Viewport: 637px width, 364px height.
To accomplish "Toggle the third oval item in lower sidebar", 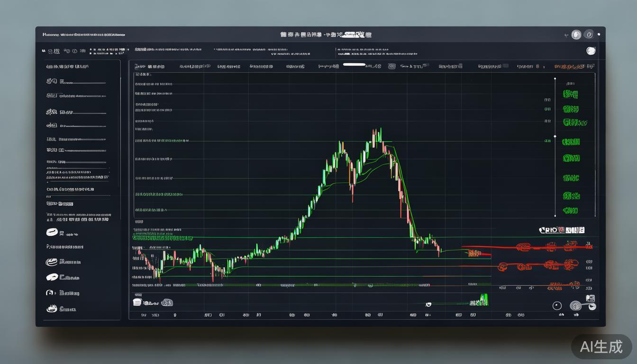I will [52, 277].
